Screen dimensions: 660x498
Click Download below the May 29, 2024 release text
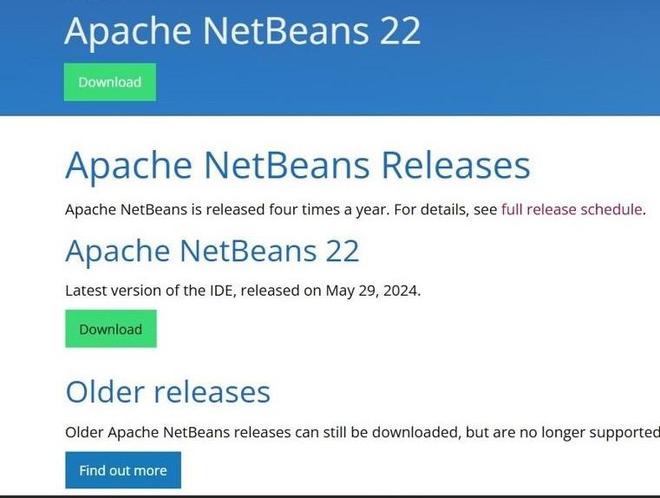point(111,329)
